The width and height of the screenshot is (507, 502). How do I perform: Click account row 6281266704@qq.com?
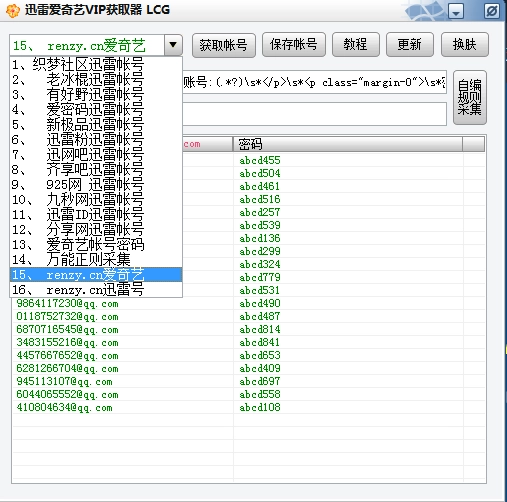pos(67,369)
